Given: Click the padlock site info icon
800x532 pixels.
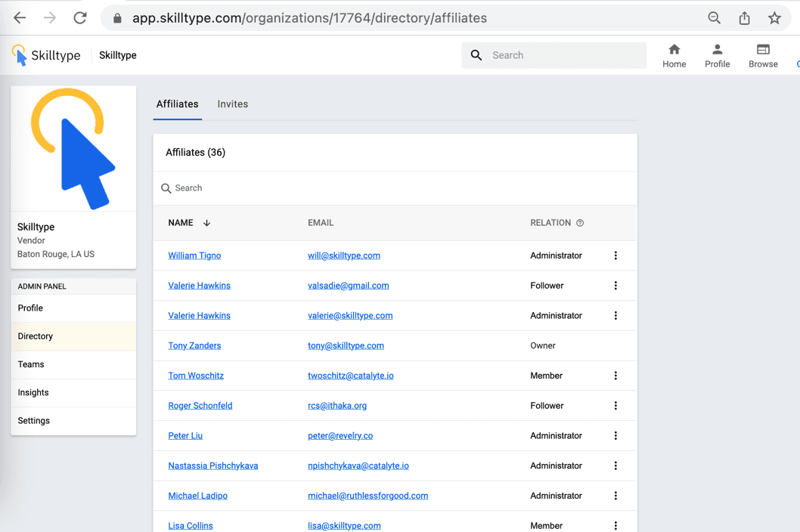Looking at the screenshot, I should pos(117,18).
